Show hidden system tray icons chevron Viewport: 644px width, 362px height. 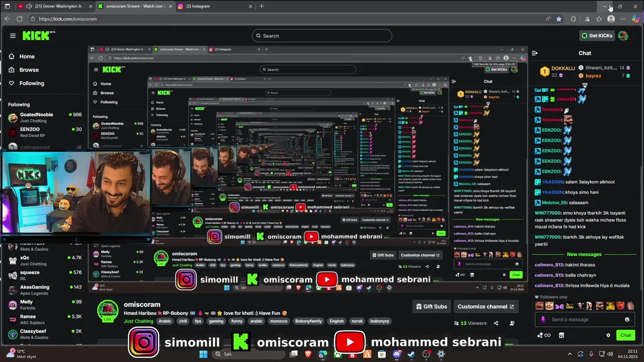point(570,354)
